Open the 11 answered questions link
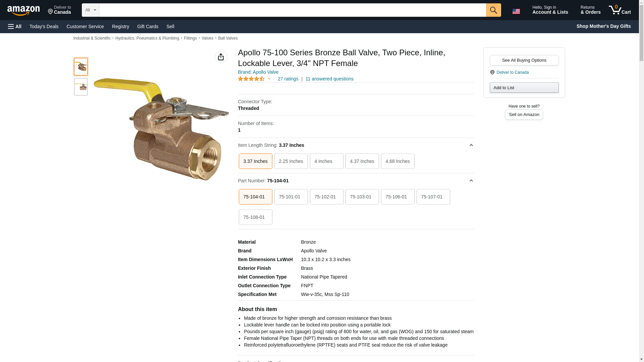 click(329, 79)
